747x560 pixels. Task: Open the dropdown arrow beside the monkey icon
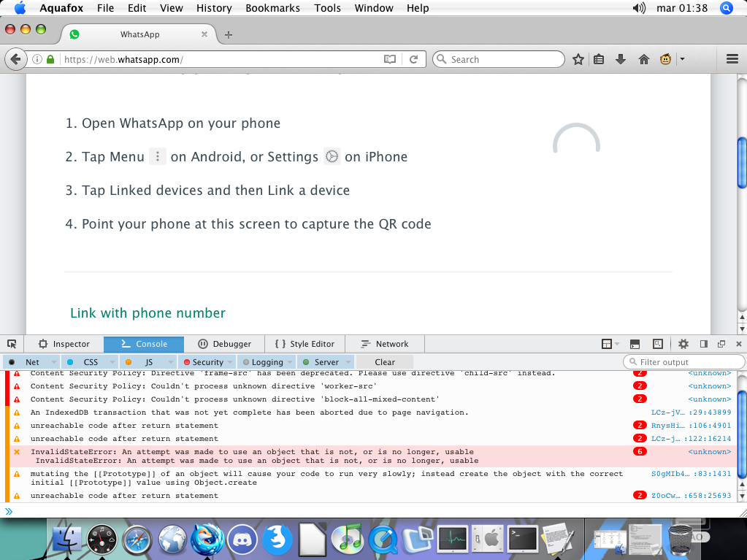pos(682,60)
